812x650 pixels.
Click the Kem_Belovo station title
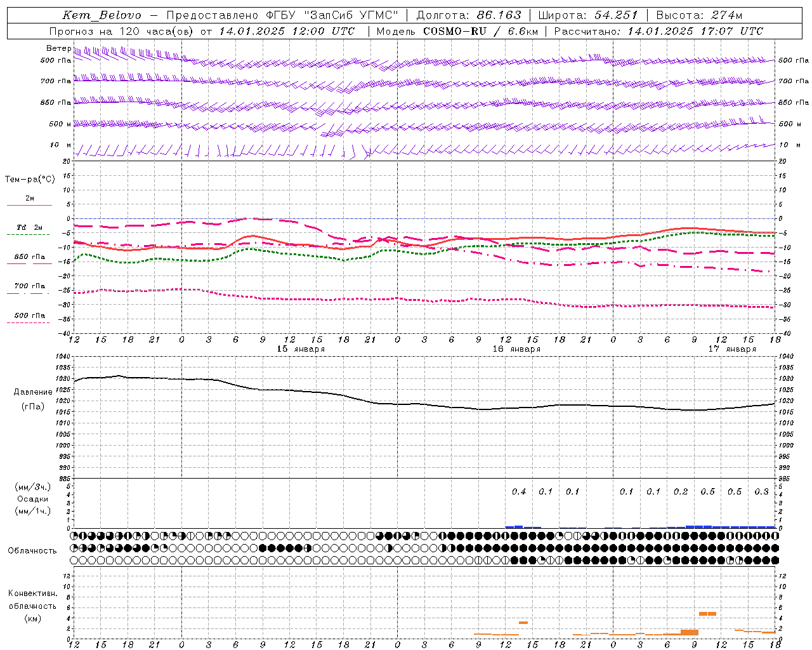click(101, 15)
